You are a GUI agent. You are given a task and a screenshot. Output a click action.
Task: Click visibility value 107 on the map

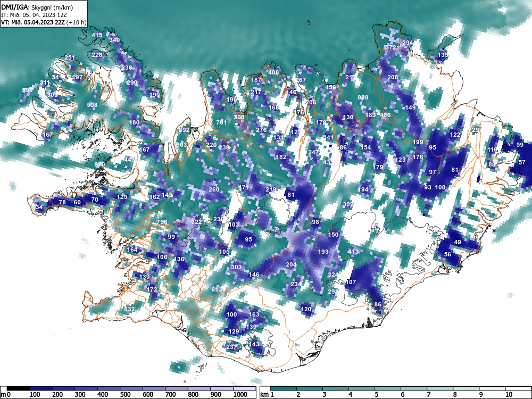point(351,282)
